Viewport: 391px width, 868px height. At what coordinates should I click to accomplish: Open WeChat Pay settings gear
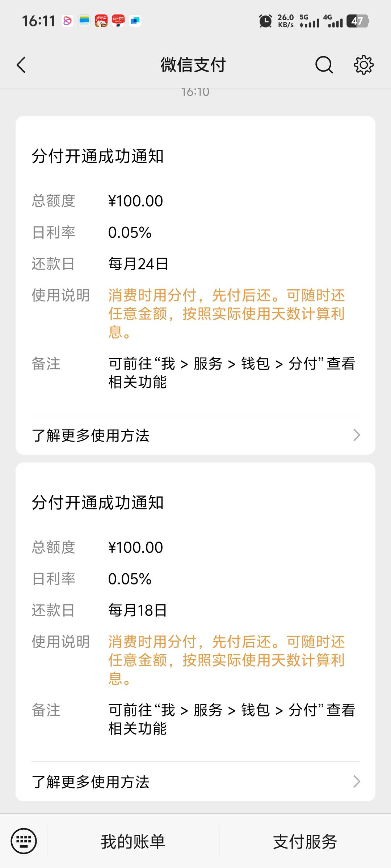363,65
